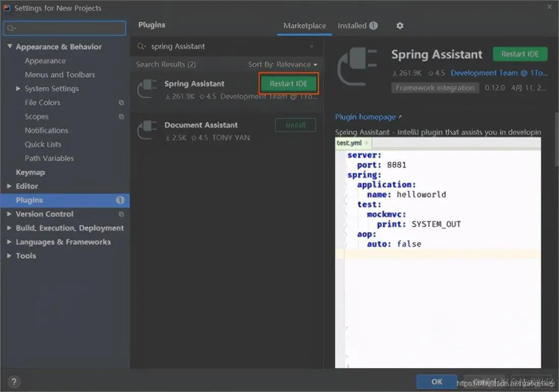559x392 pixels.
Task: Expand the Tools section
Action: click(x=9, y=255)
